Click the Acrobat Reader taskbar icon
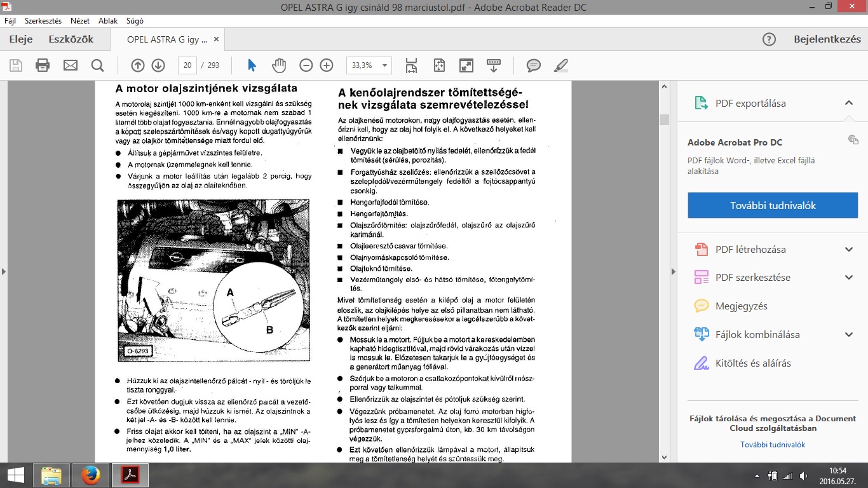The width and height of the screenshot is (868, 488). point(130,475)
